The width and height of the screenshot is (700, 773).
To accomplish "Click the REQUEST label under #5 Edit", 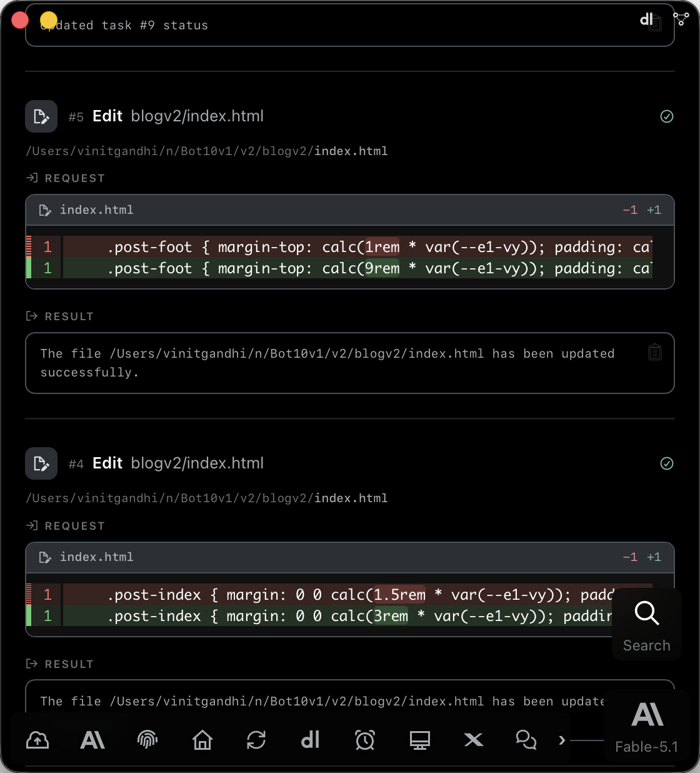I will point(66,178).
